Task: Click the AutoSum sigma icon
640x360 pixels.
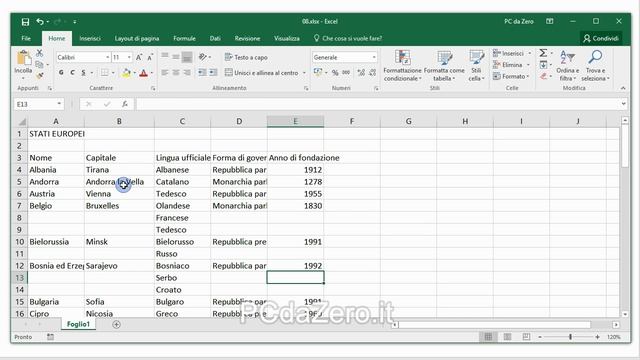Action: (x=543, y=53)
